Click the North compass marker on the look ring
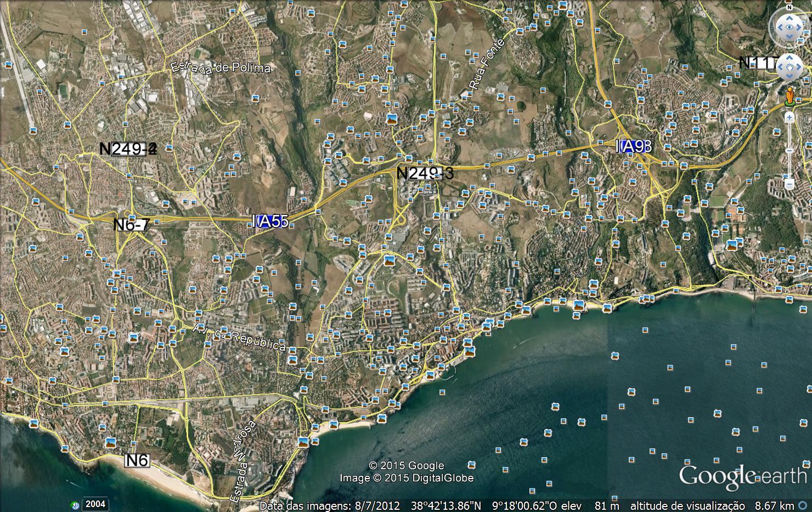 pyautogui.click(x=790, y=7)
